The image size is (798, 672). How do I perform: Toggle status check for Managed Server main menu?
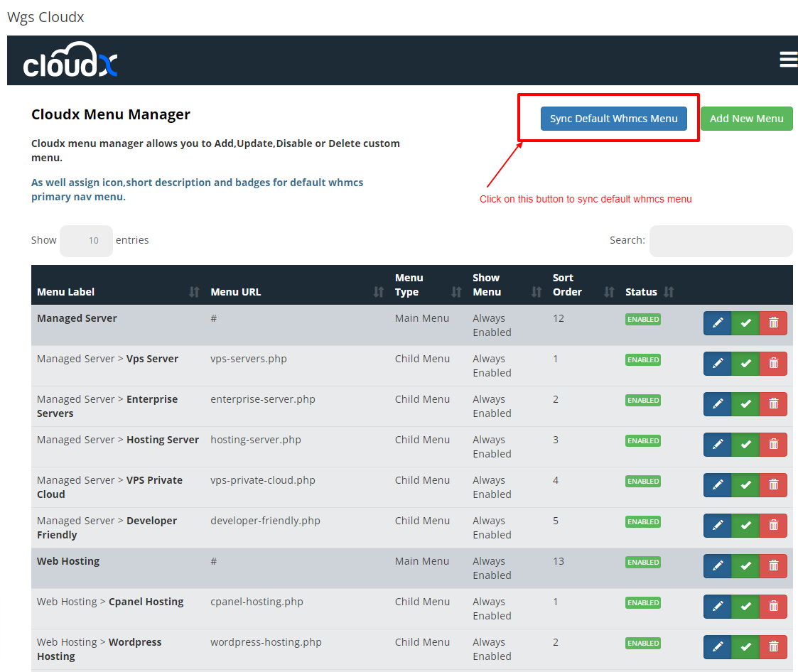pyautogui.click(x=745, y=323)
